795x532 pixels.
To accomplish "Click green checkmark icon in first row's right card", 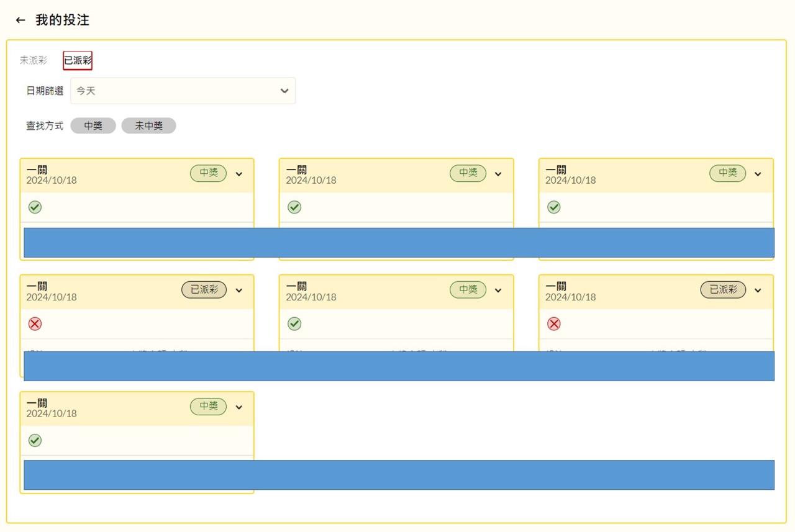I will pos(553,207).
